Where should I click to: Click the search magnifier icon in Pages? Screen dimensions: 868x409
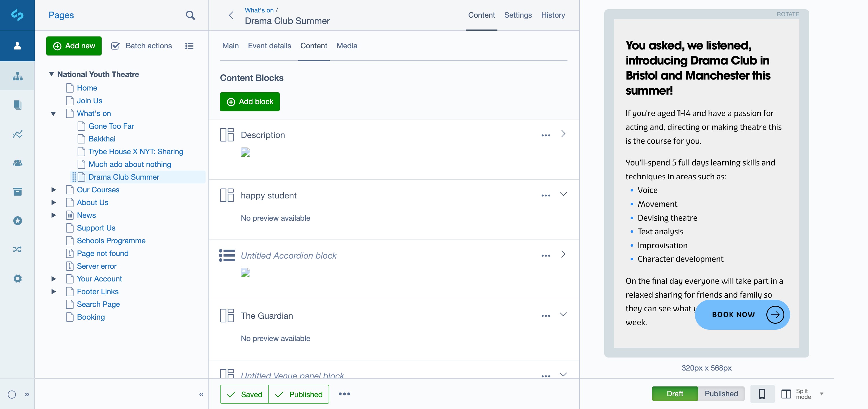(191, 15)
